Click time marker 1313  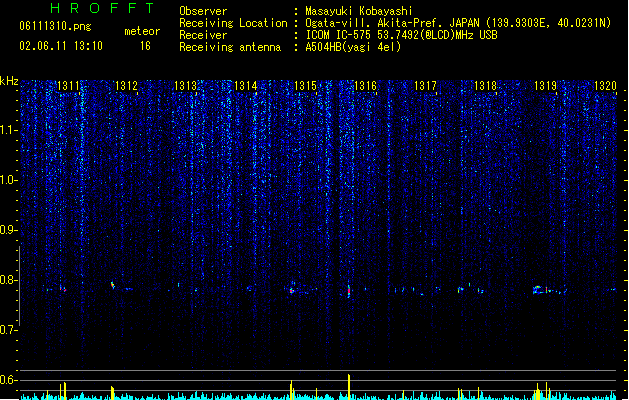tap(186, 86)
